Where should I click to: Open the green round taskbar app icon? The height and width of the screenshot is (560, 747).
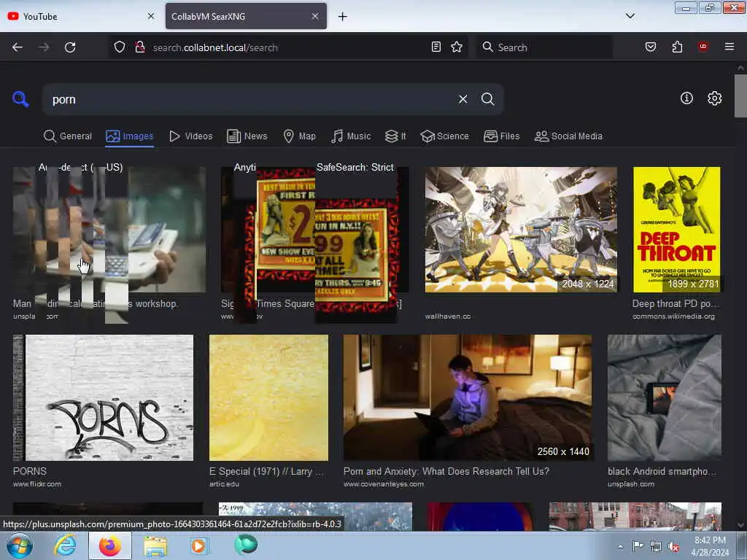click(x=246, y=545)
